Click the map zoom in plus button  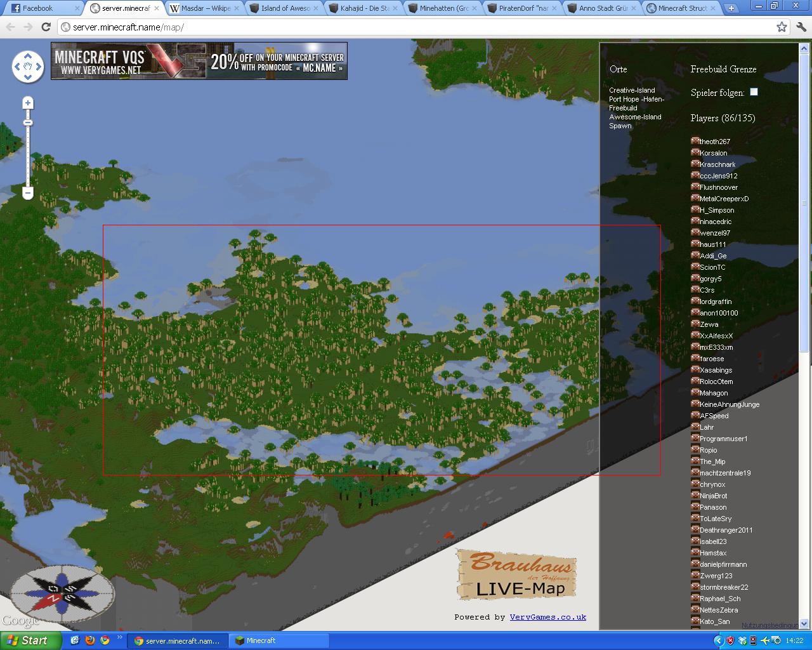tap(28, 103)
